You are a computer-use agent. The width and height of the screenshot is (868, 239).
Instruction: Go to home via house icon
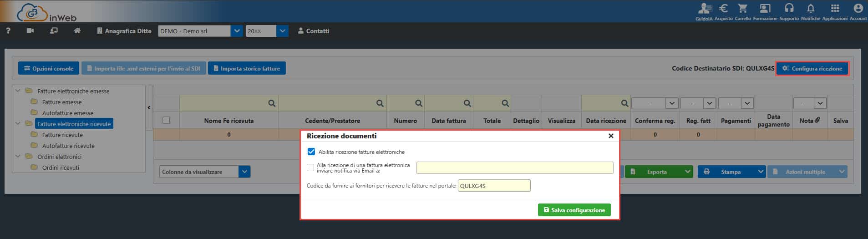tap(77, 31)
